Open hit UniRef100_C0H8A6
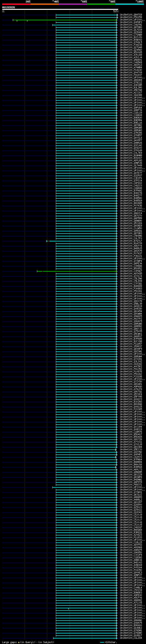 (x=131, y=266)
